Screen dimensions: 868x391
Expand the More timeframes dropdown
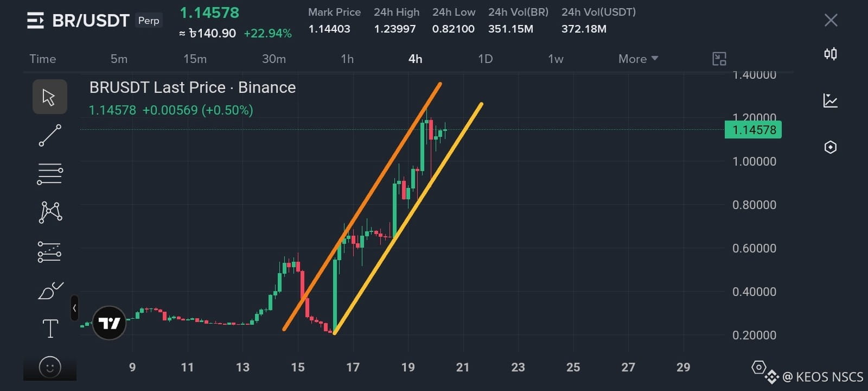[x=638, y=59]
